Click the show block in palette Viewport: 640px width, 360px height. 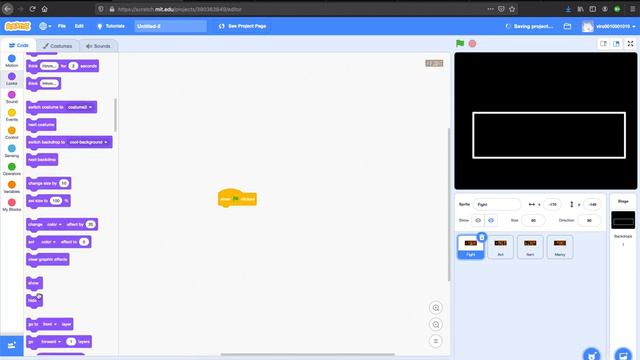(34, 283)
